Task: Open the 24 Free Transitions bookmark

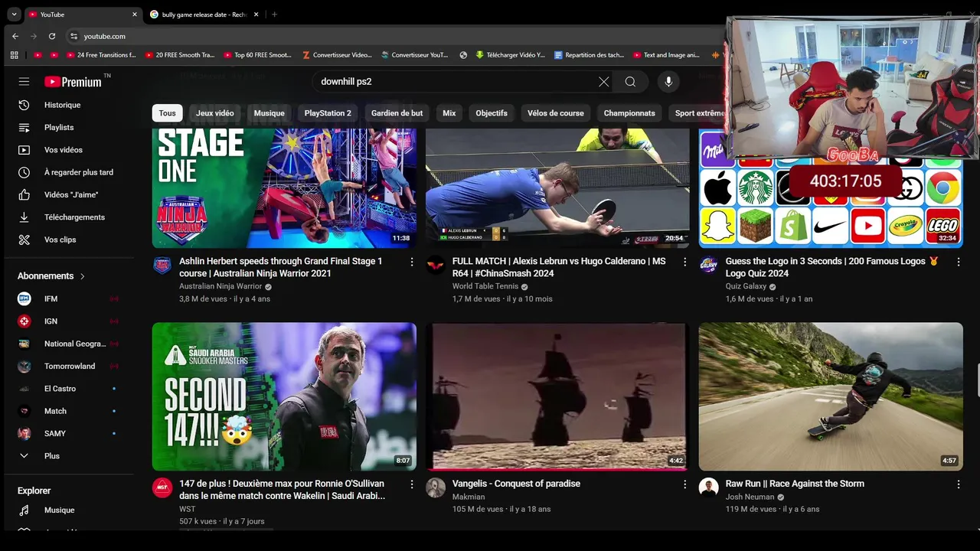Action: click(x=101, y=55)
